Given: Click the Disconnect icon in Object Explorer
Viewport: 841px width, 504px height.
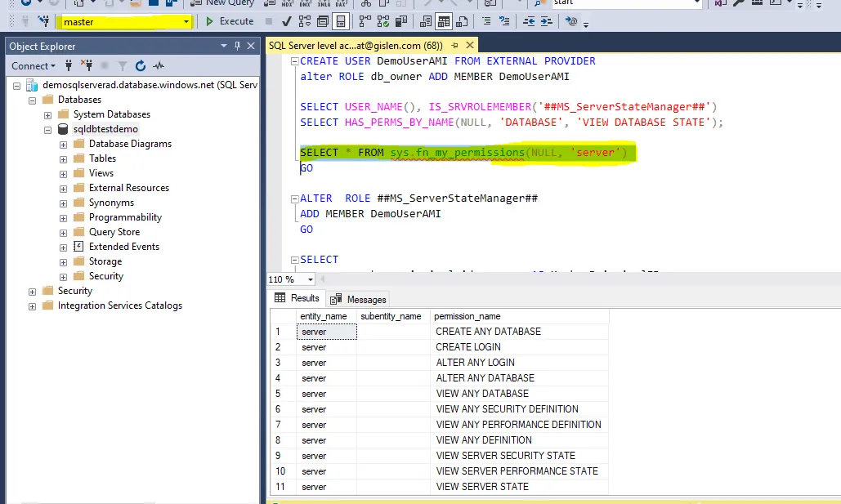Looking at the screenshot, I should (87, 65).
